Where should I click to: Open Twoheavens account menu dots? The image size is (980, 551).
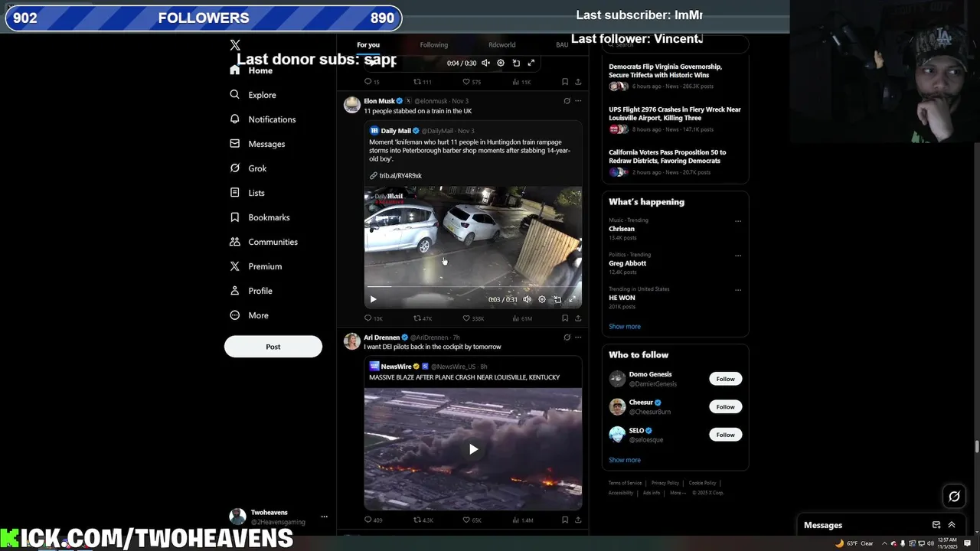(x=324, y=517)
